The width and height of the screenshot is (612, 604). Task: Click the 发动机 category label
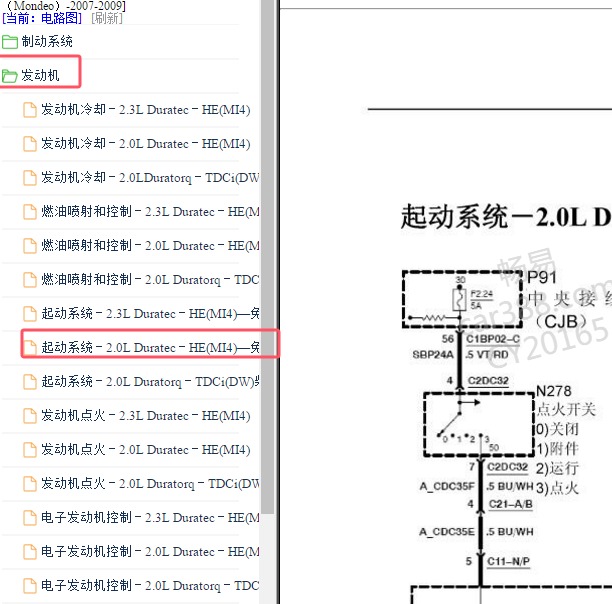tap(40, 75)
